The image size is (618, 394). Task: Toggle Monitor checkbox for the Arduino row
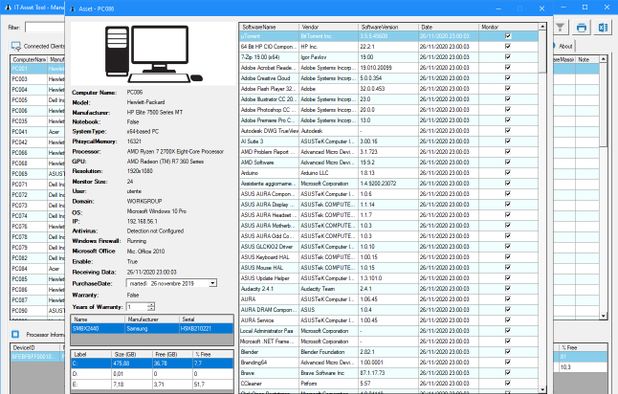pos(508,173)
